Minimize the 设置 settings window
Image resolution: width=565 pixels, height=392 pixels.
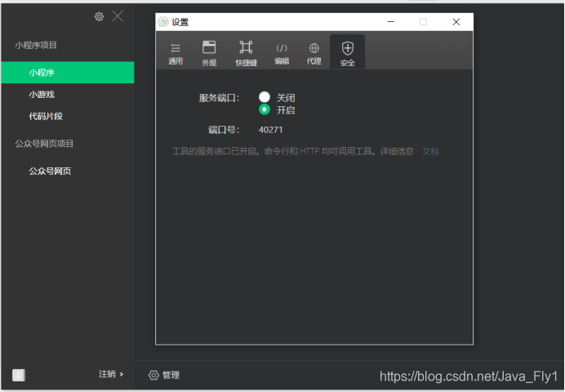[390, 22]
